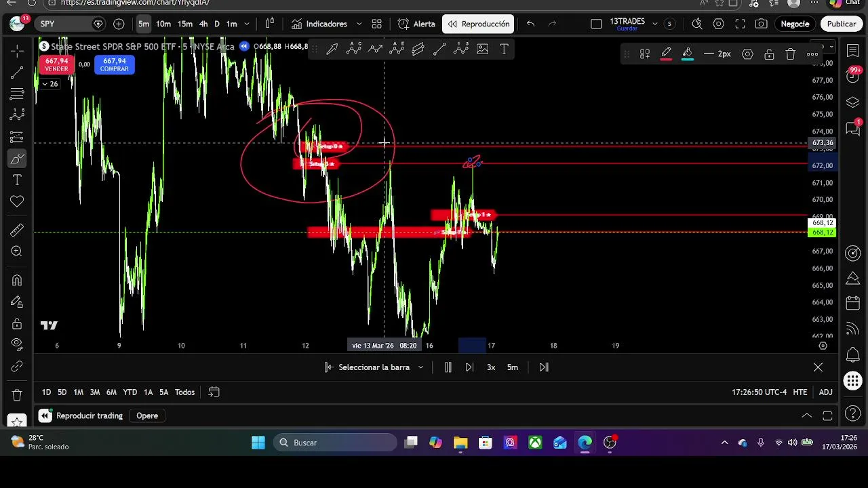Viewport: 868px width, 488px height.
Task: Open the Fibonacci retracement tools
Action: click(x=17, y=94)
